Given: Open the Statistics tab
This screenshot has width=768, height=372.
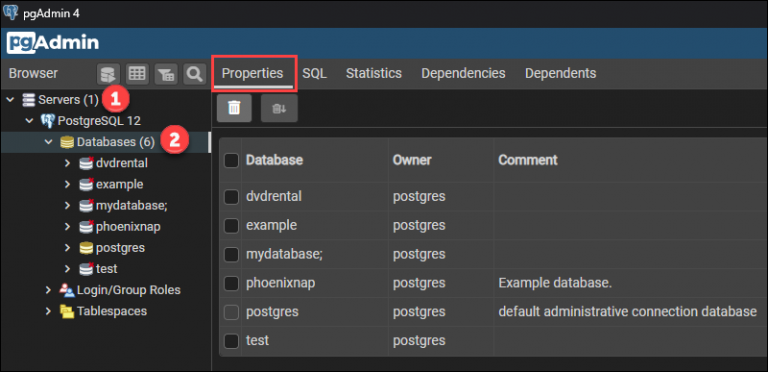Looking at the screenshot, I should (374, 73).
